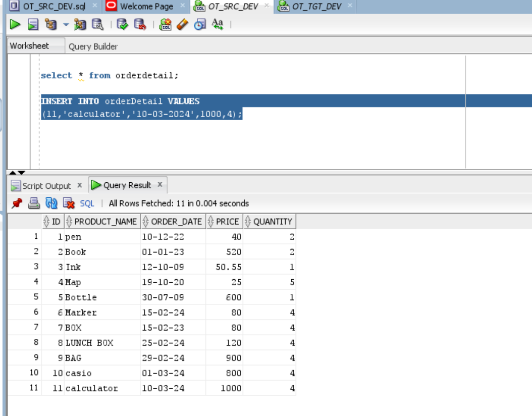
Task: Click the quantity cell 5 in Map row
Action: (x=270, y=282)
